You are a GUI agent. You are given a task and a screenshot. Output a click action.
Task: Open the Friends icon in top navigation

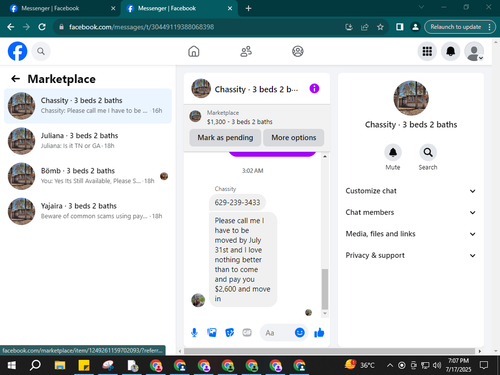pyautogui.click(x=246, y=51)
